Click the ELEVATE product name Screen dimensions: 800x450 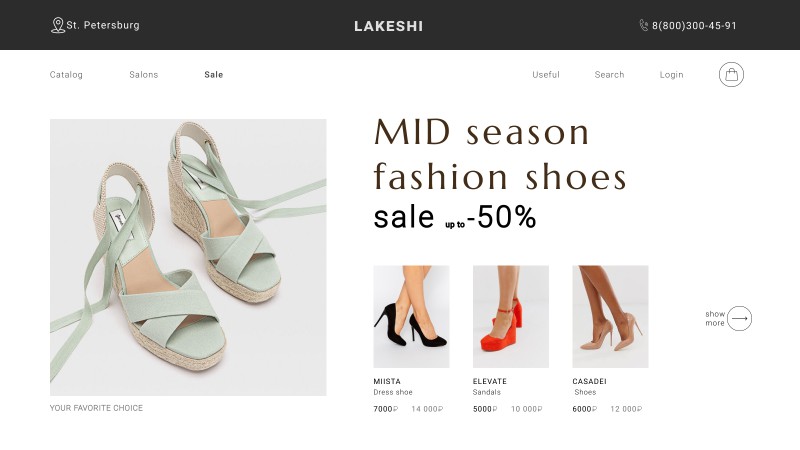[x=489, y=381]
